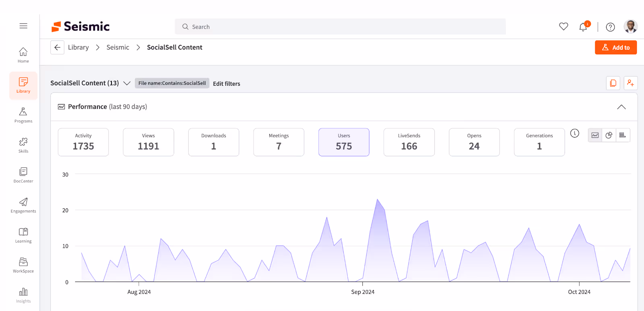The image size is (644, 311).
Task: Open DocCenter in the sidebar
Action: click(23, 175)
